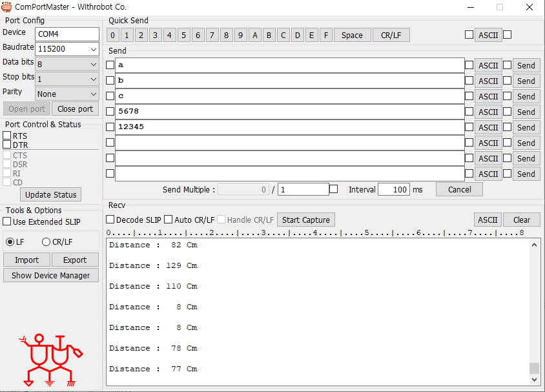
Task: Minimize the ComPortMaster window
Action: point(471,7)
